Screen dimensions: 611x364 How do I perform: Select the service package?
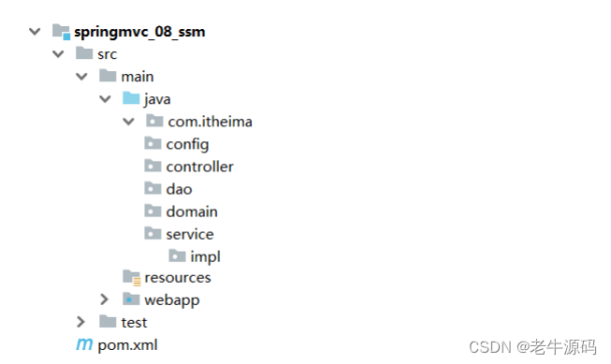(190, 234)
